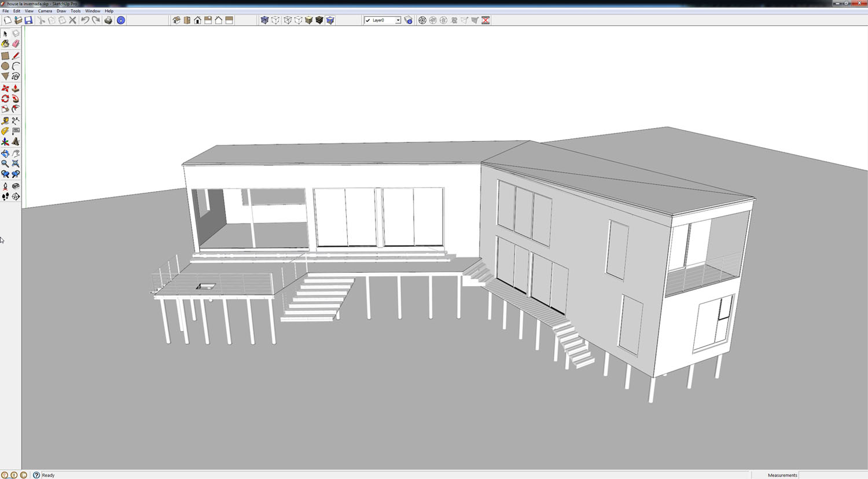Image resolution: width=868 pixels, height=479 pixels.
Task: Toggle Monochrome face style
Action: point(330,20)
